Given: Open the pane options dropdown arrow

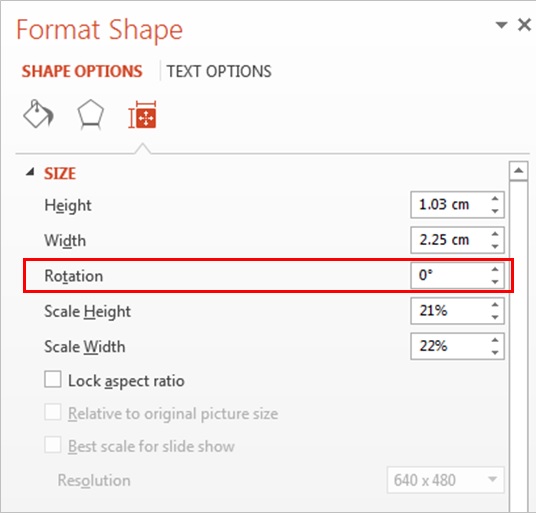Looking at the screenshot, I should click(501, 25).
